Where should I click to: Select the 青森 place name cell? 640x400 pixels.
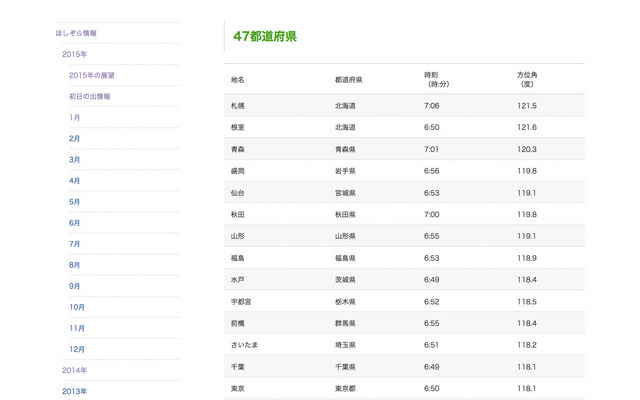point(238,149)
